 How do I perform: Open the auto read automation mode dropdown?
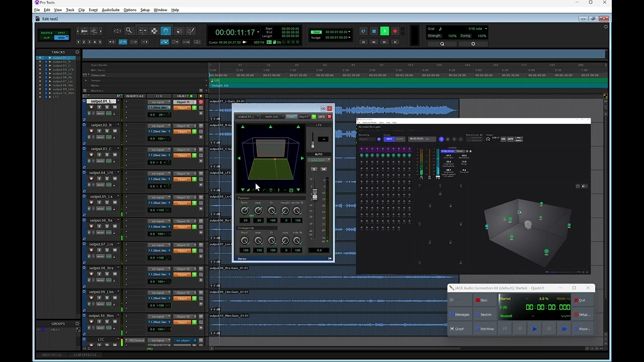click(x=319, y=160)
